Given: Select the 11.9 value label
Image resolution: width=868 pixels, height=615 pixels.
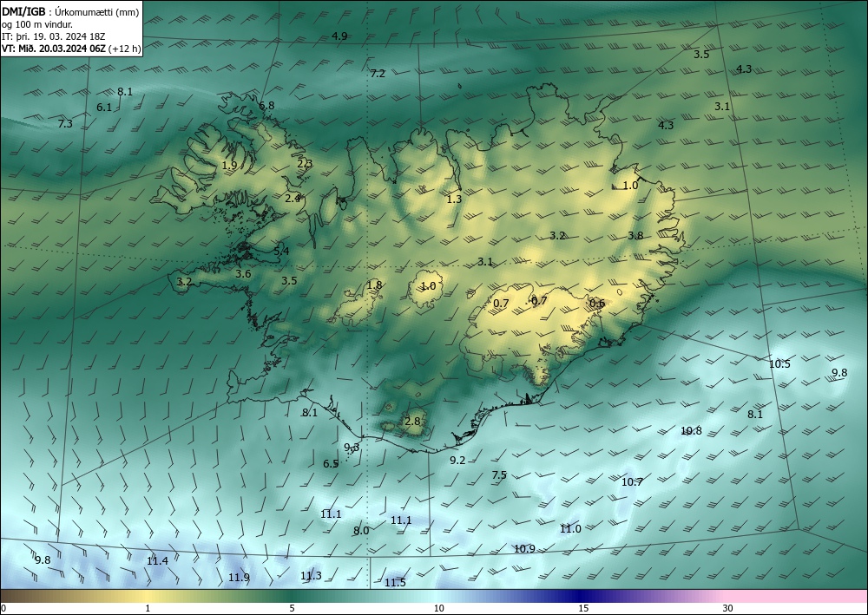Looking at the screenshot, I should (239, 578).
